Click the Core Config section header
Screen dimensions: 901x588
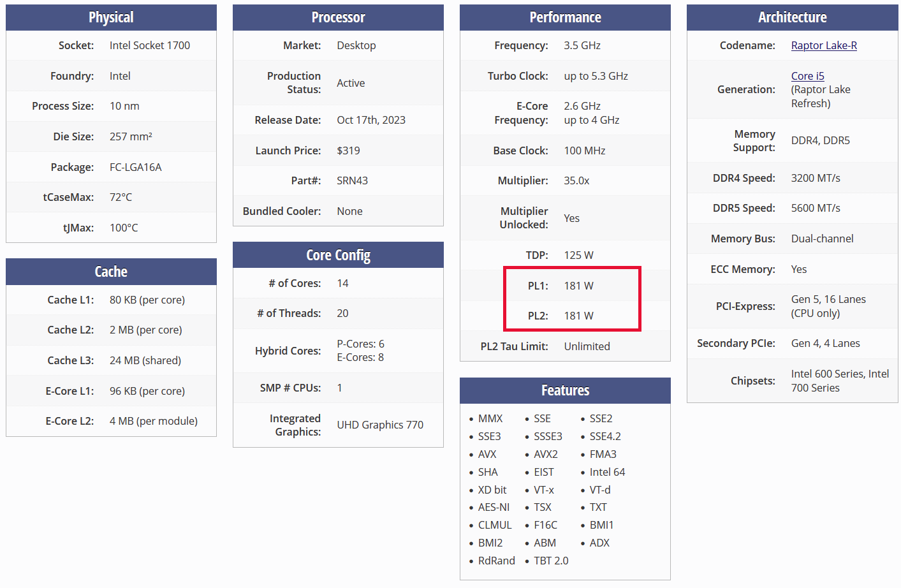point(338,255)
